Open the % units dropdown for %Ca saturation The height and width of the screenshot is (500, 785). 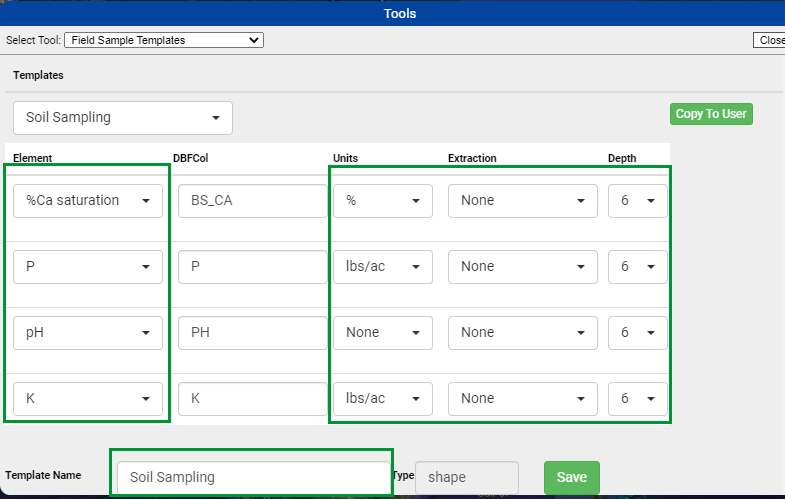coord(383,201)
